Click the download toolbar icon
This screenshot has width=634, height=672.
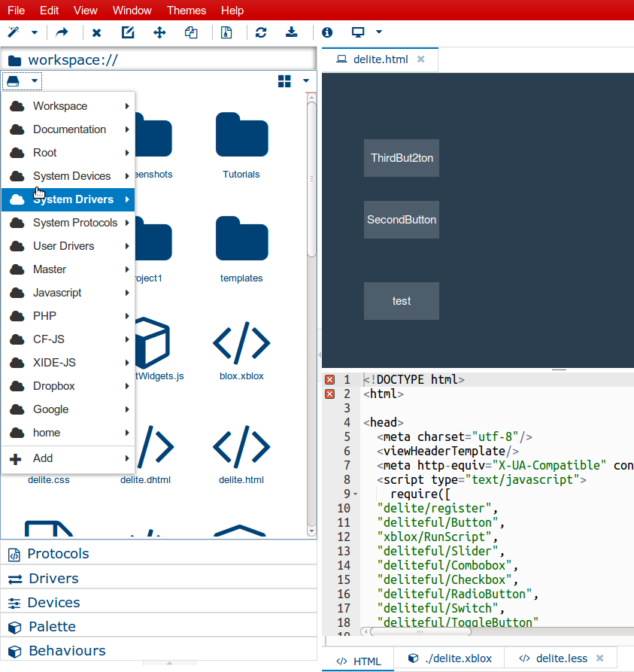(x=292, y=32)
